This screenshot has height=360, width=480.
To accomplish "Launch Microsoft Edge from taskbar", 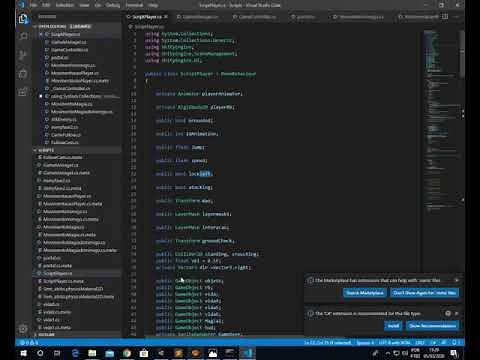I will tap(75, 353).
